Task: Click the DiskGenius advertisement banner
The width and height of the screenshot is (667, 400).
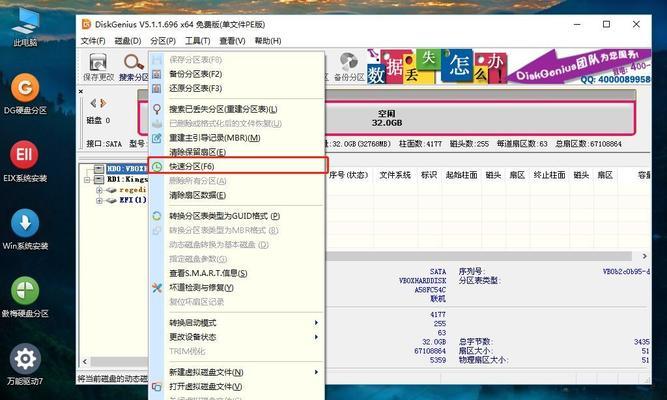Action: [509, 66]
